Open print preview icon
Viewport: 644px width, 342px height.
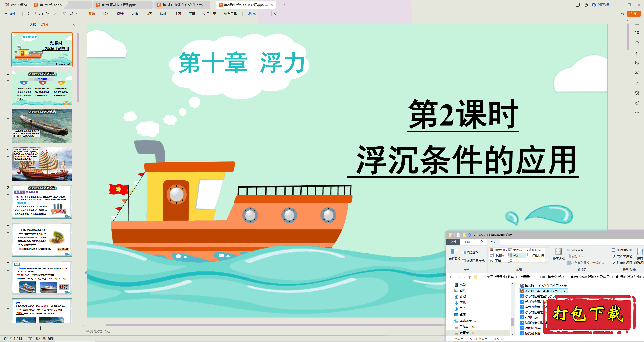coord(47,14)
